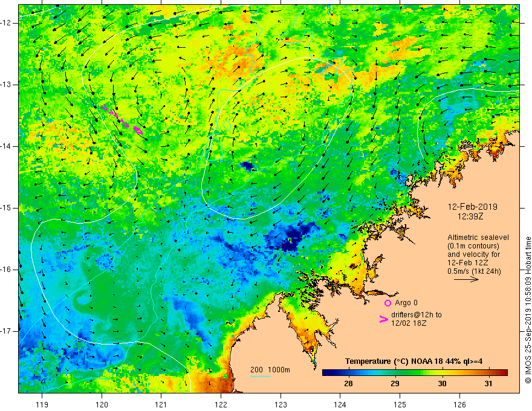This screenshot has width=532, height=411.
Task: Click the longitude axis label 124
Action: [x=340, y=404]
